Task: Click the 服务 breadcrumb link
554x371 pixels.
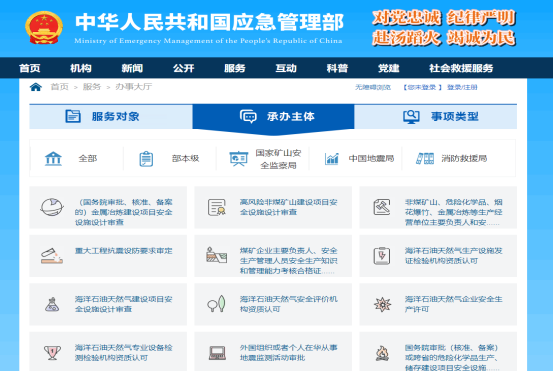Action: (92, 87)
